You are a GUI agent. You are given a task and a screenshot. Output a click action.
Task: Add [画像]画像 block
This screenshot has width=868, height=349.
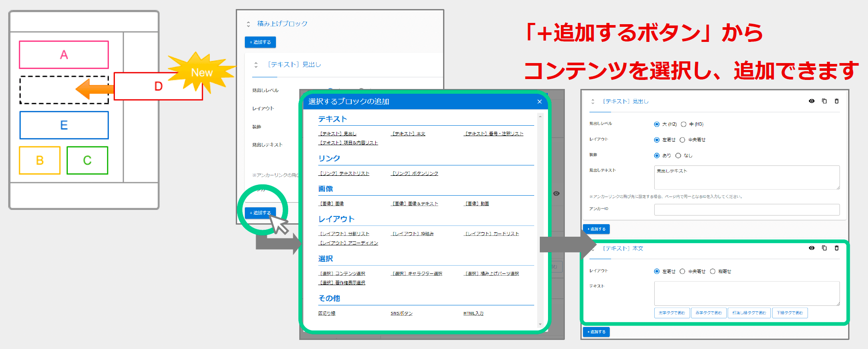tap(331, 204)
